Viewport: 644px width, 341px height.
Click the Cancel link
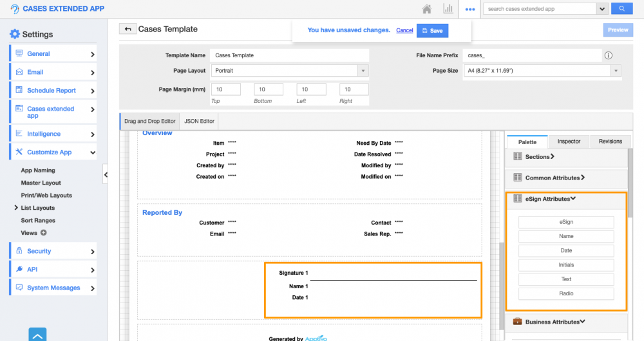pos(404,31)
